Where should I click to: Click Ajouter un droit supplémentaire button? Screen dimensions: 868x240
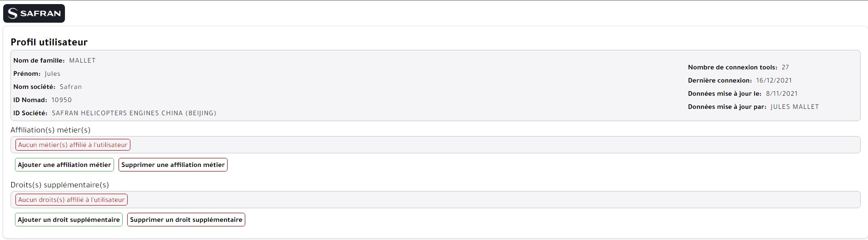coord(69,220)
